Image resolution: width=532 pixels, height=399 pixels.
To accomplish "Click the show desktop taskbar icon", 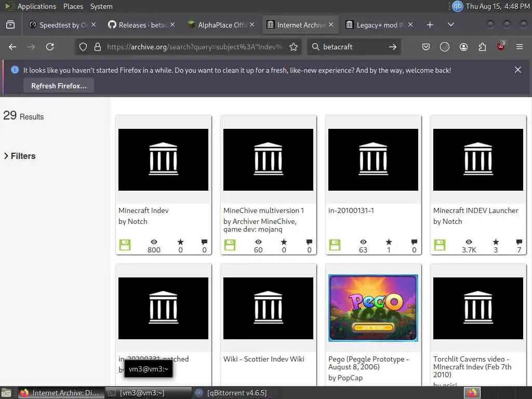I will (x=6, y=393).
